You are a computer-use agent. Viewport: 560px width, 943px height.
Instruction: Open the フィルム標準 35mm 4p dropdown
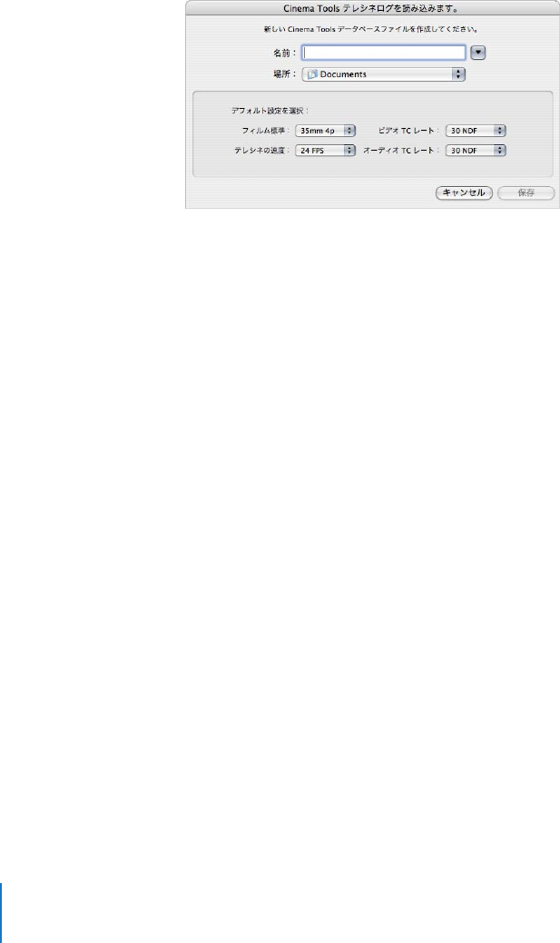(326, 131)
